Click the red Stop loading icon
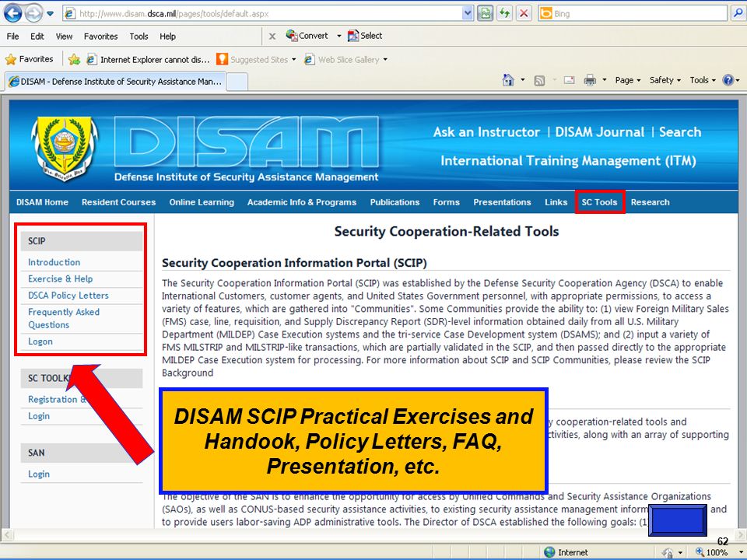 click(x=524, y=13)
